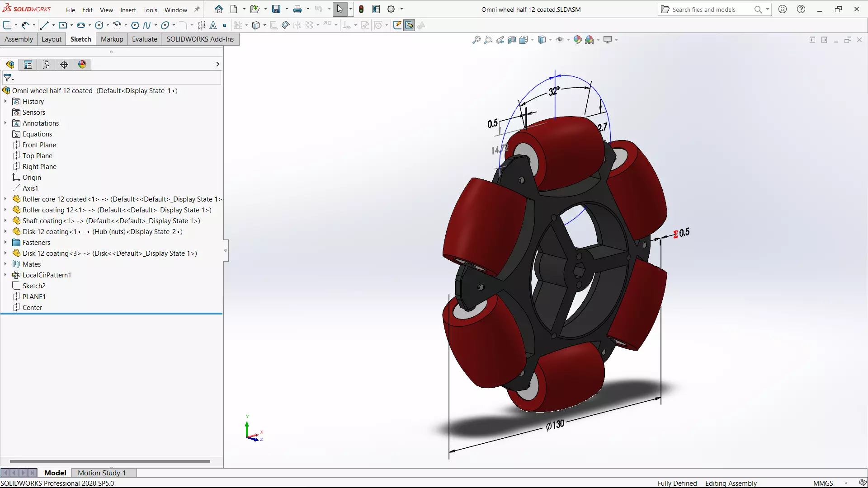Click the Convert Entities cube icon
This screenshot has width=868, height=488.
pyautogui.click(x=256, y=25)
